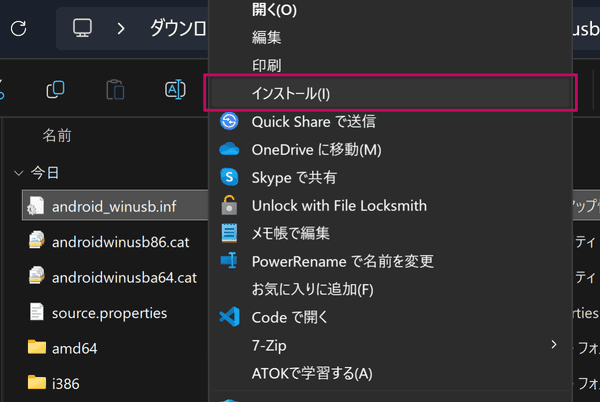Choose Code で開く menu entry

(x=390, y=317)
